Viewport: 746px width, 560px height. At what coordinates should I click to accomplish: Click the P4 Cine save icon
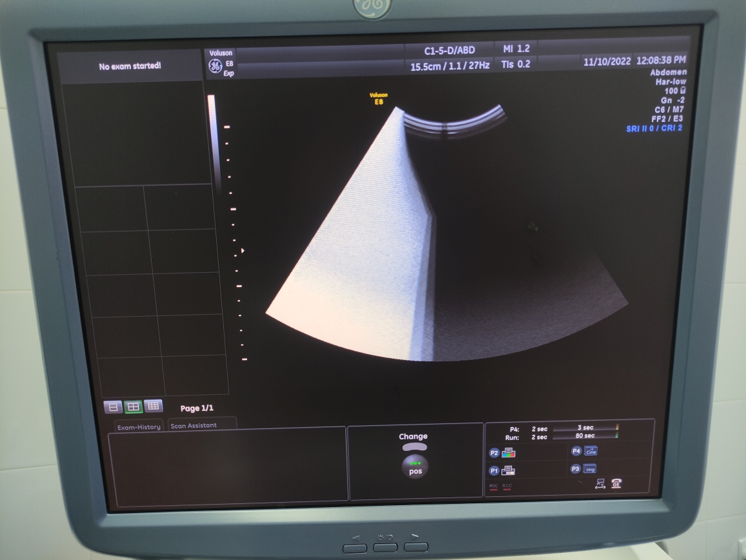click(590, 451)
